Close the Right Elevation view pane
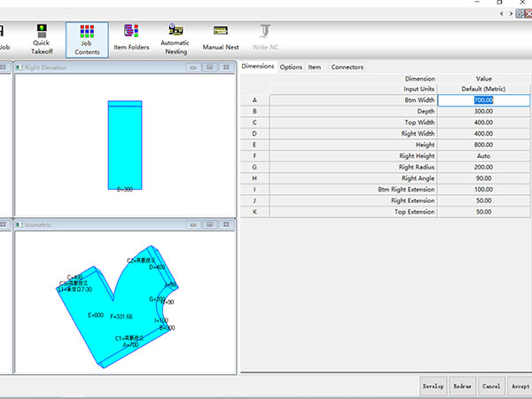This screenshot has height=399, width=532. pyautogui.click(x=226, y=67)
